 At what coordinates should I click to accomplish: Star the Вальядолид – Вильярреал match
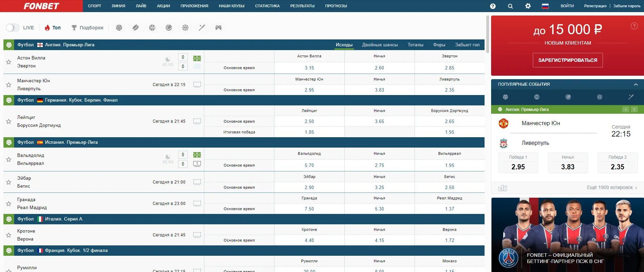pos(9,159)
